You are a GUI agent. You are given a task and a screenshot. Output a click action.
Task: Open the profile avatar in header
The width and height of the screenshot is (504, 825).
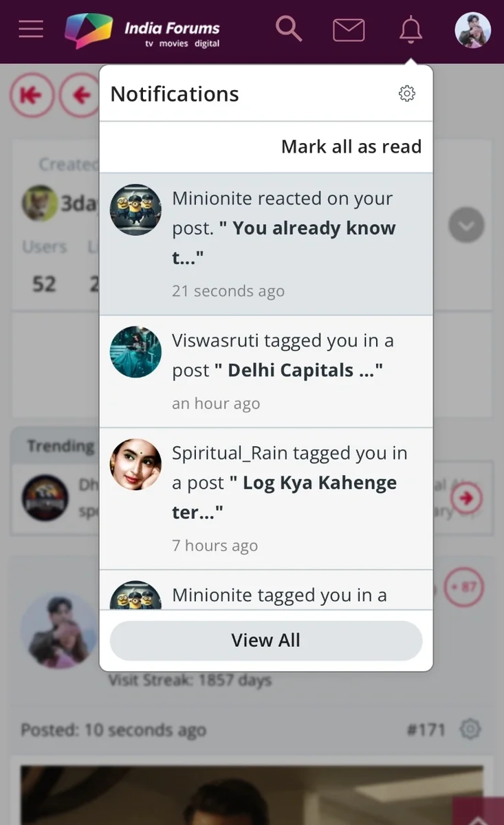click(473, 30)
